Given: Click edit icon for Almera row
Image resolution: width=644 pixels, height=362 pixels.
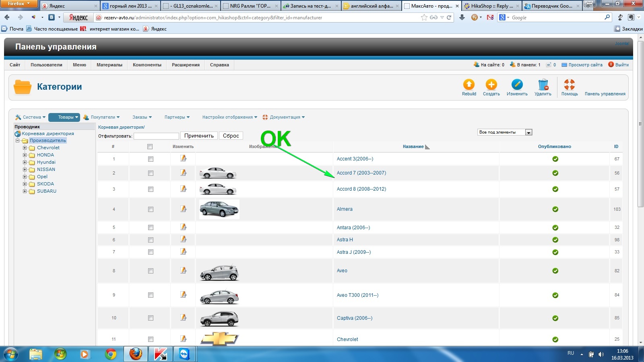Looking at the screenshot, I should coord(183,209).
